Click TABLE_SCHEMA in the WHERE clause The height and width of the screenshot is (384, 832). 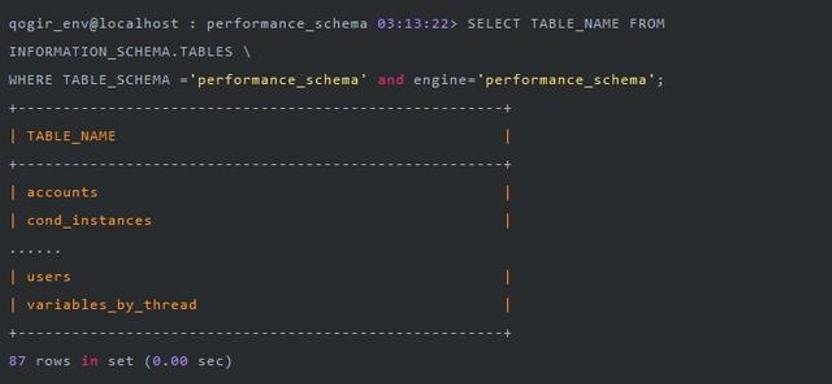click(117, 80)
